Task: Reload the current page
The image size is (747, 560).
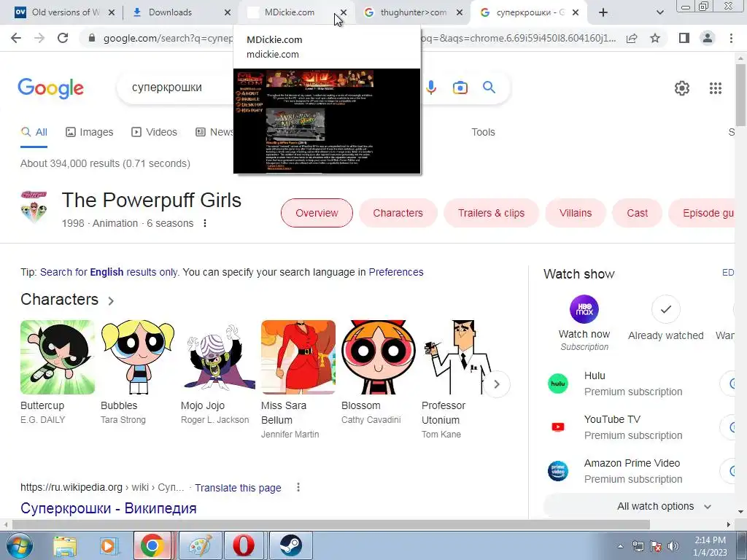Action: [63, 38]
